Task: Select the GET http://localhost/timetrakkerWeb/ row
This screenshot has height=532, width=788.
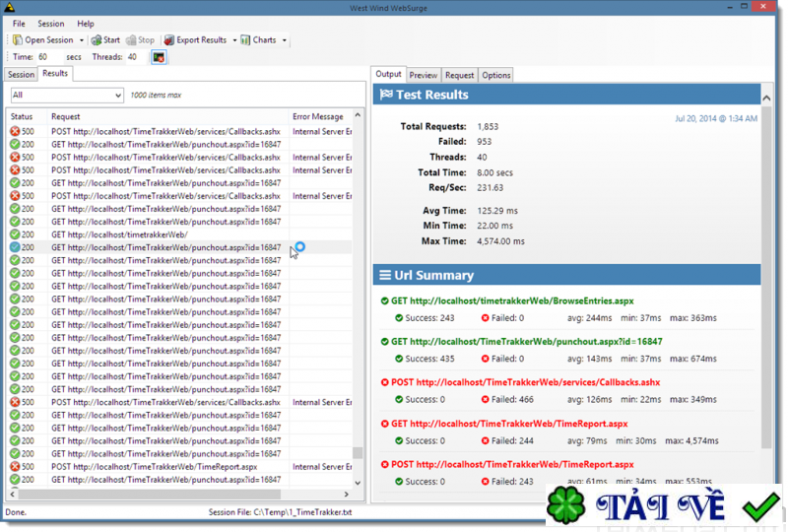Action: (179, 234)
